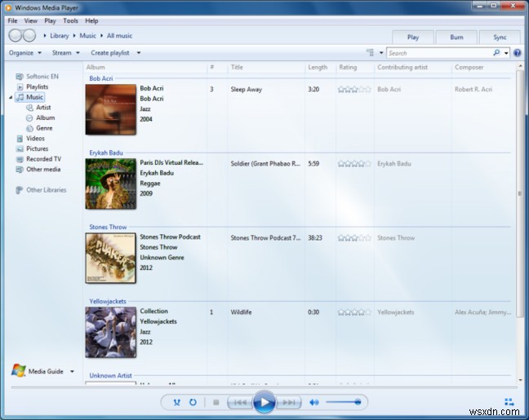Viewport: 529px width, 420px height.
Task: Open the File menu
Action: click(x=12, y=21)
